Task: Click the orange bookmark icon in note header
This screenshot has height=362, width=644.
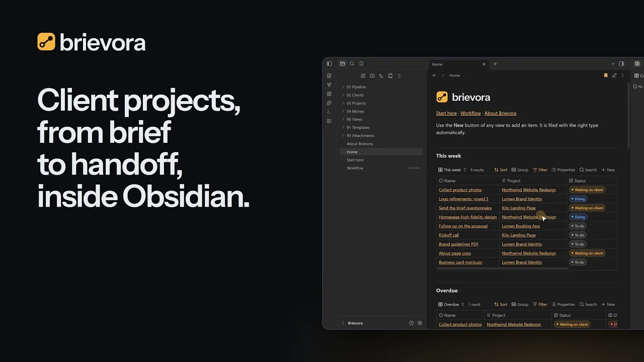Action: point(606,75)
